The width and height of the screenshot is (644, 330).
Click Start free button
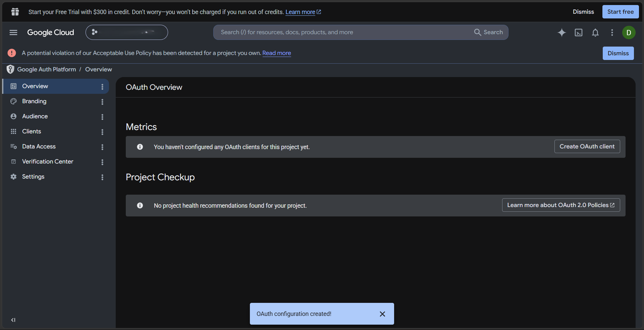coord(621,12)
